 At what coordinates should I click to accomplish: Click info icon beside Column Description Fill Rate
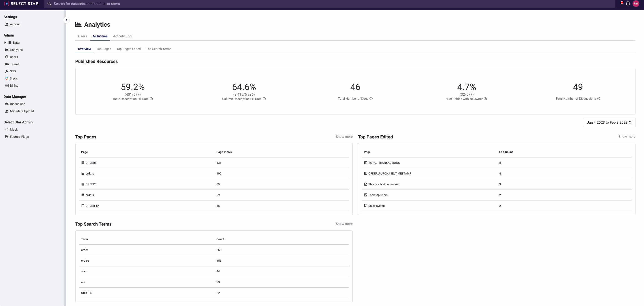pyautogui.click(x=264, y=99)
